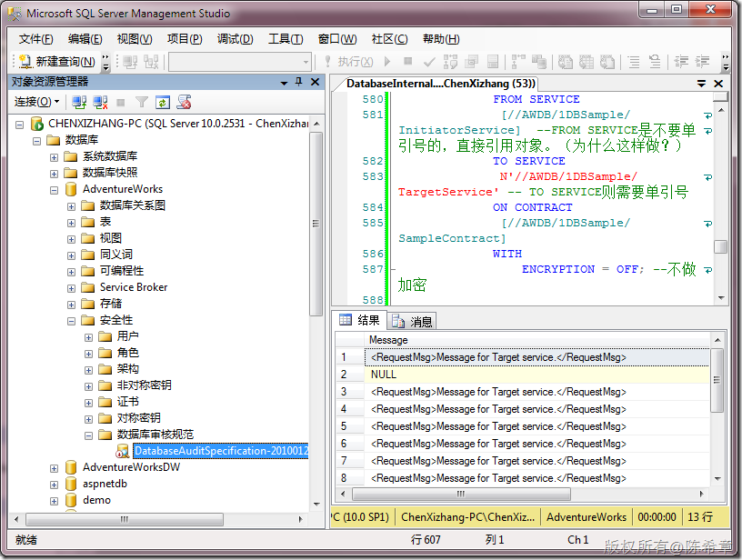Click row number 5 header in results grid

(350, 426)
